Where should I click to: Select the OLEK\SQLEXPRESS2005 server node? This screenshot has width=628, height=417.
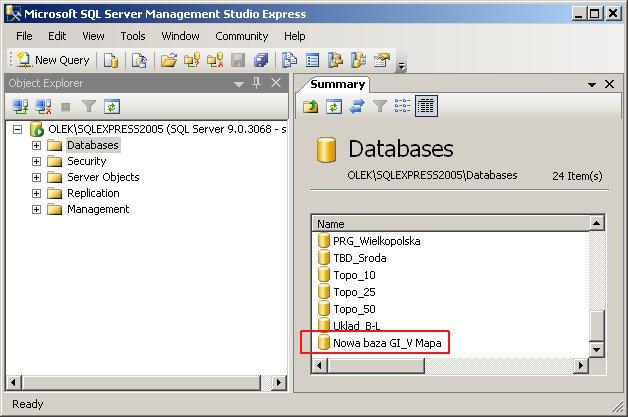click(x=167, y=129)
